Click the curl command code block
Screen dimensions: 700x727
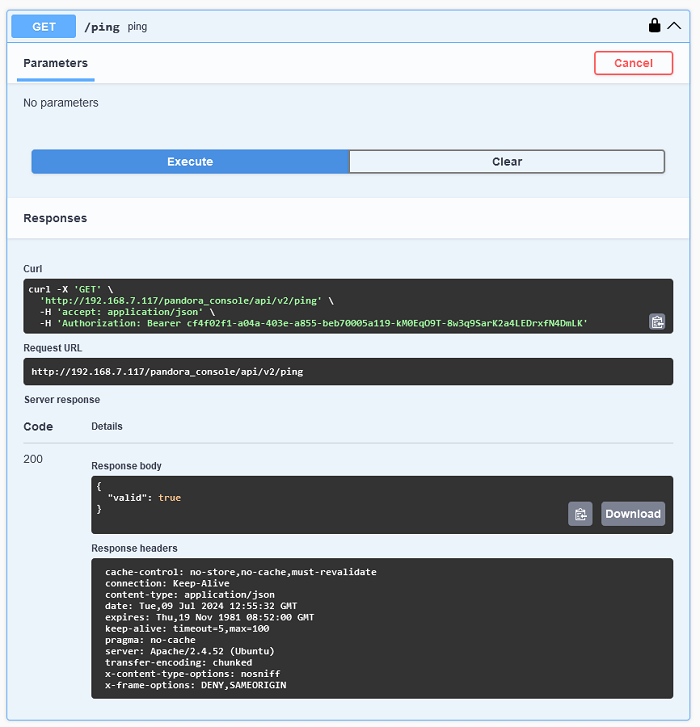tap(348, 306)
